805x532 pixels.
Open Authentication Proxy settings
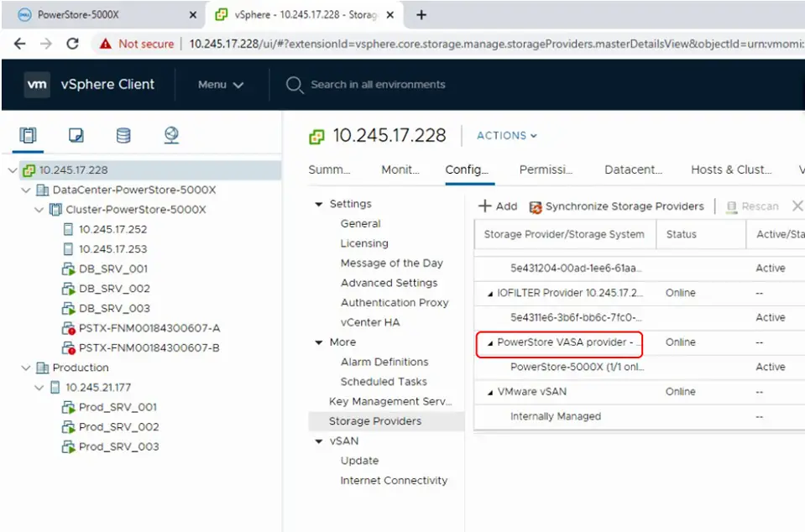tap(395, 303)
